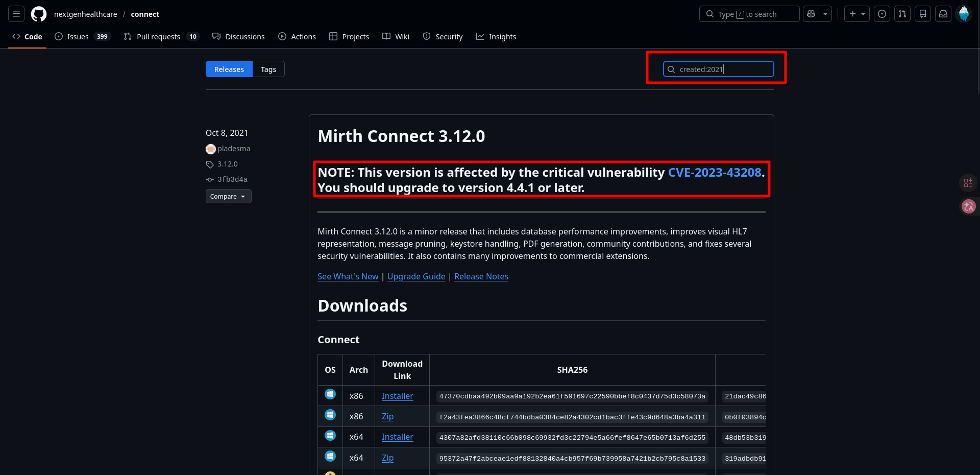Switch to the Tags view
The width and height of the screenshot is (980, 475).
(268, 69)
